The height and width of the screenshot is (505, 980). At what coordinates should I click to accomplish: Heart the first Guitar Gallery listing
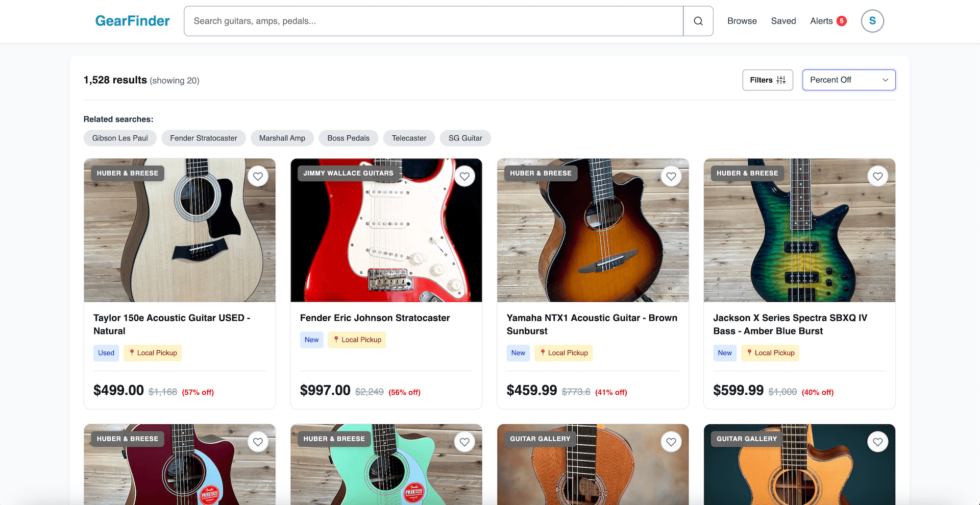[671, 442]
